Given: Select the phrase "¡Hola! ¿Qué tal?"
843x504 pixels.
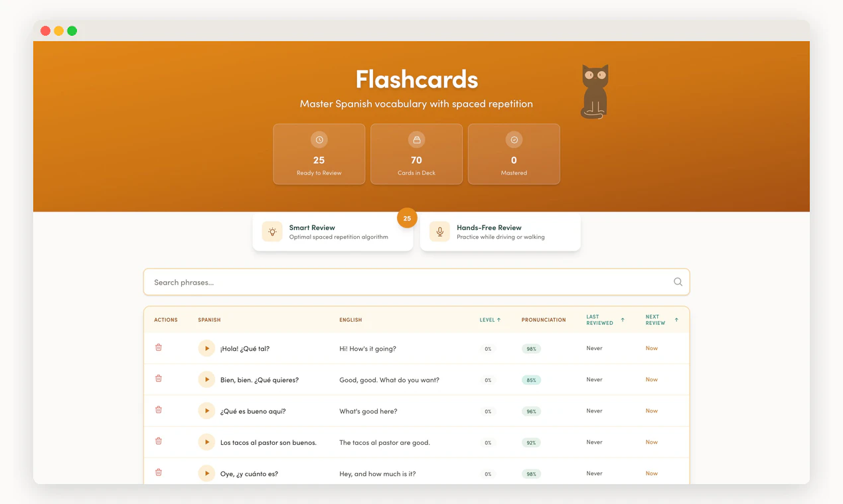Looking at the screenshot, I should [x=245, y=349].
